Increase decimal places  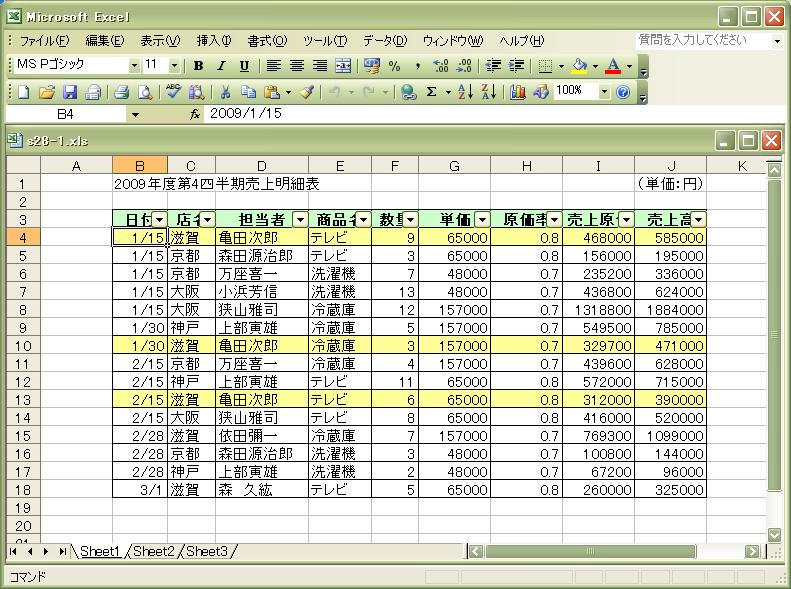pos(441,66)
